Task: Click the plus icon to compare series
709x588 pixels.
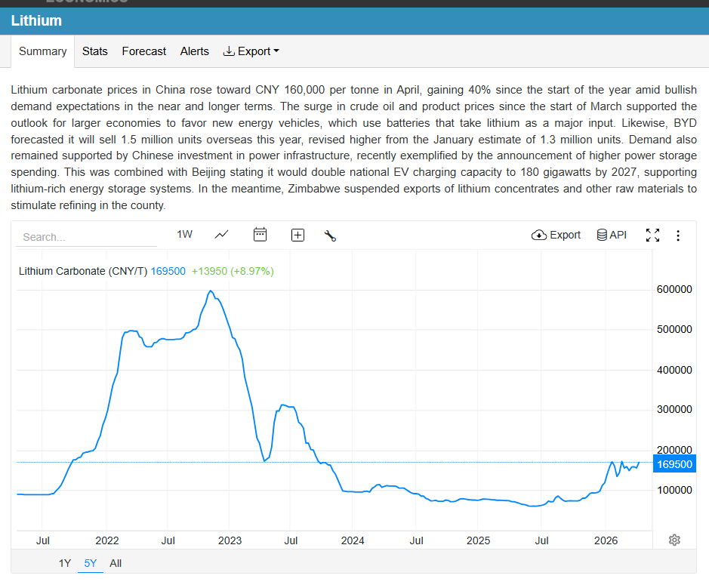Action: pyautogui.click(x=297, y=235)
